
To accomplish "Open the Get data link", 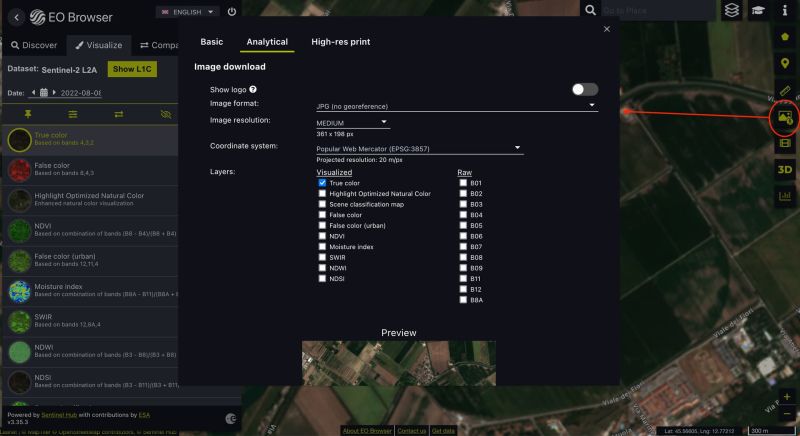I will coord(443,431).
